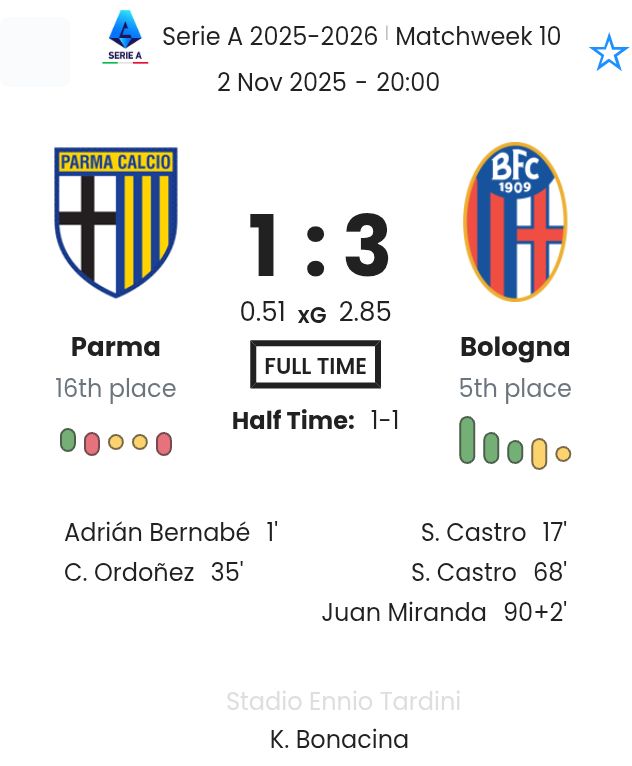Click the favorite star icon
Image resolution: width=632 pixels, height=766 pixels.
(608, 53)
